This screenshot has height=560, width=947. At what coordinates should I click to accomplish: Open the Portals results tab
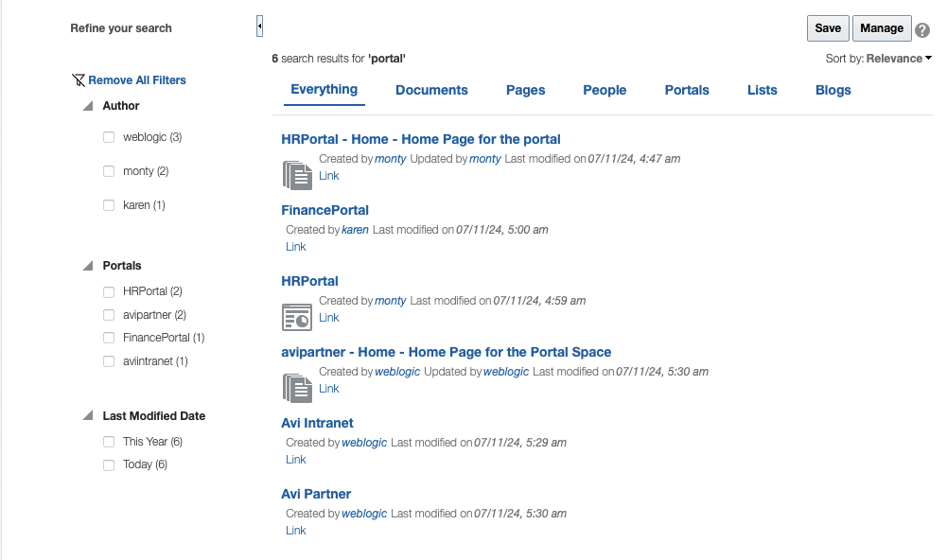click(686, 90)
